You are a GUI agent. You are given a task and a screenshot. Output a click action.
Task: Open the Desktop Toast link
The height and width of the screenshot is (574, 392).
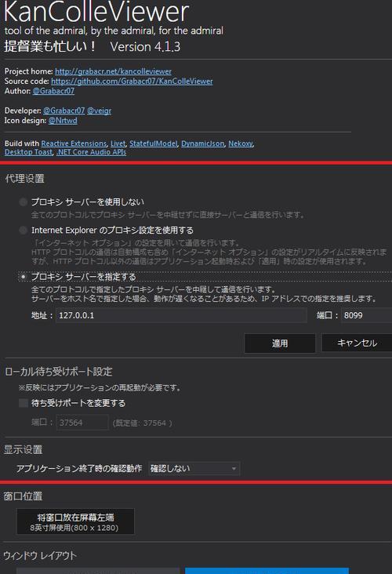[28, 152]
